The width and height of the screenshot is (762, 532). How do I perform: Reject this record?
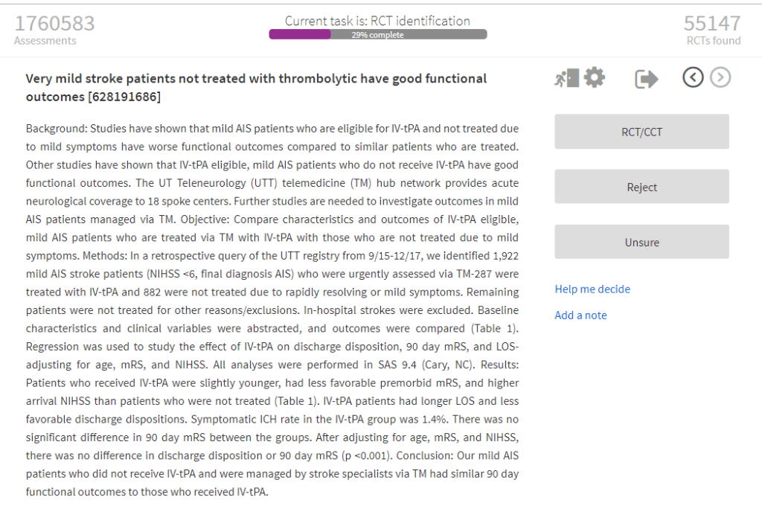[x=641, y=187]
